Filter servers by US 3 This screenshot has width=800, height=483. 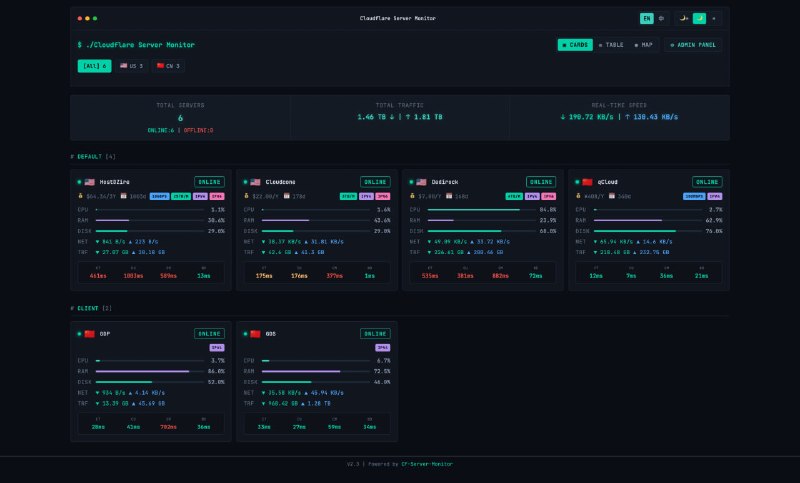point(132,66)
